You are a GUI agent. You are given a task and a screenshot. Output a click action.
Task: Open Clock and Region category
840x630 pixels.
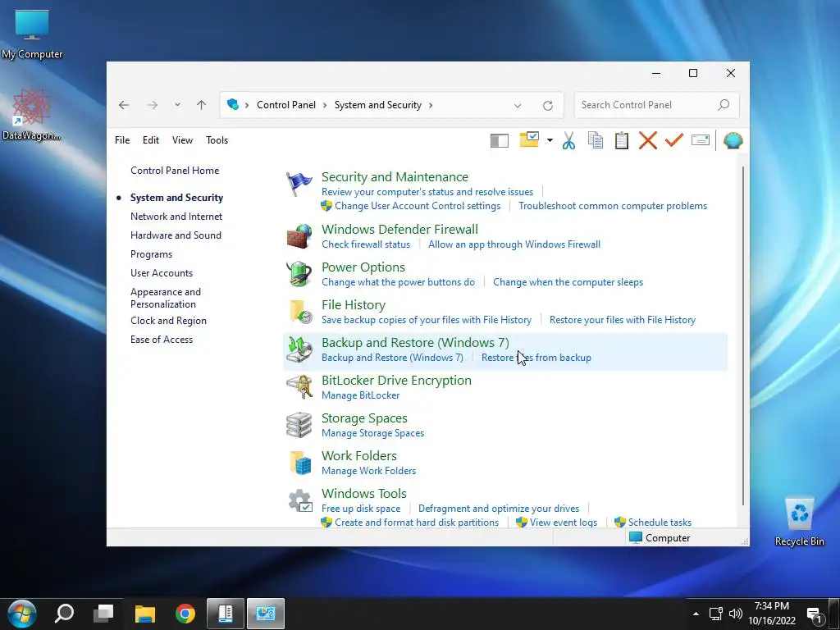coord(168,321)
